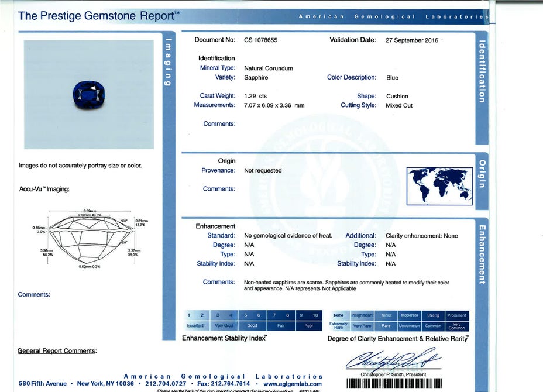Click the barcode at the bottom right
The image size is (543, 392).
(x=394, y=384)
